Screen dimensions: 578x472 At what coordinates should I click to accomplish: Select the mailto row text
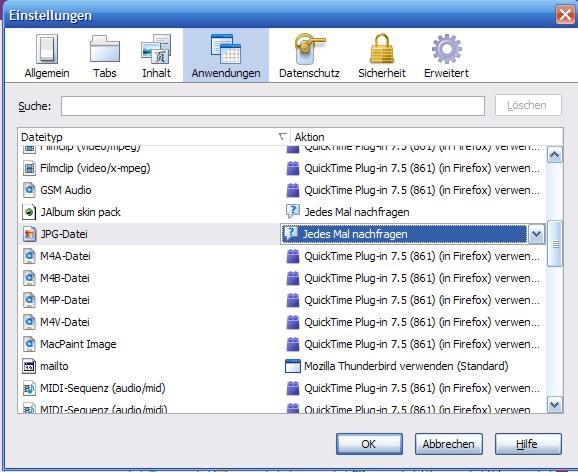click(54, 366)
